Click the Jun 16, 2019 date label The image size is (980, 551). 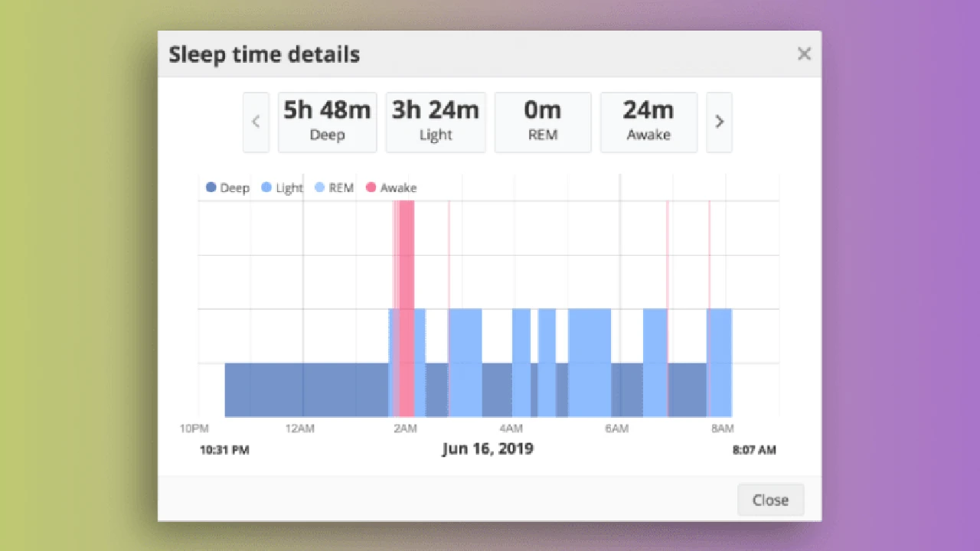(x=487, y=448)
